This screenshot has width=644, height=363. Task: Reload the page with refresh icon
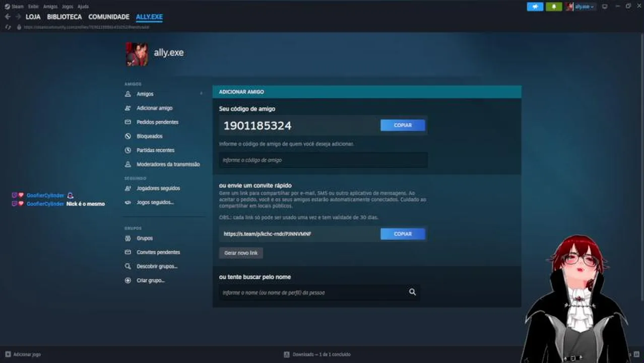pyautogui.click(x=8, y=27)
